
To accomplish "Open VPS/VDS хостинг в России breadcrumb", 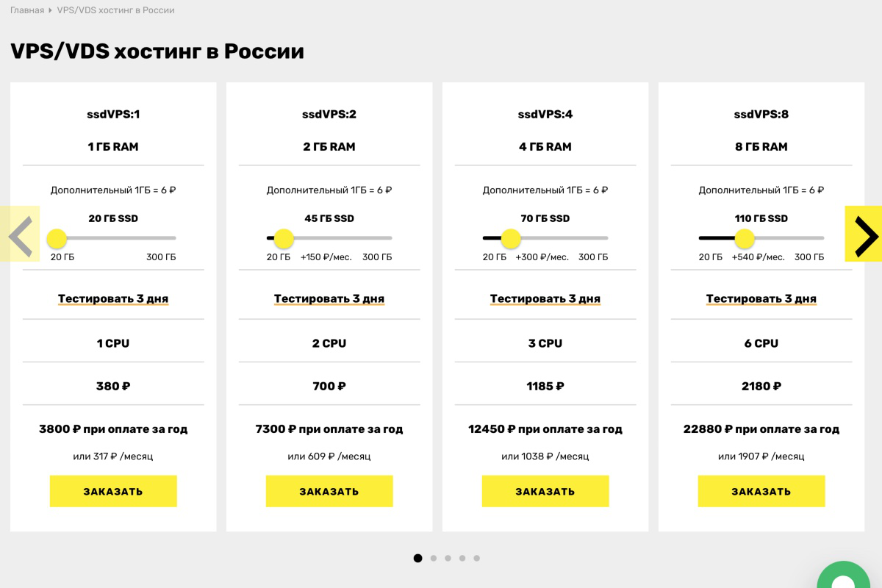I will click(x=116, y=10).
